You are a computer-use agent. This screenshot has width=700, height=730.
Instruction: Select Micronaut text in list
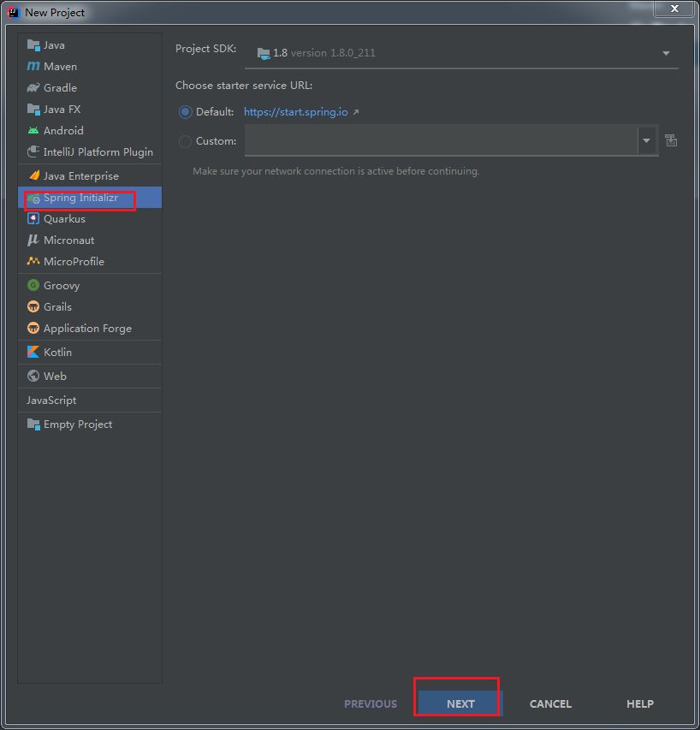click(x=68, y=240)
